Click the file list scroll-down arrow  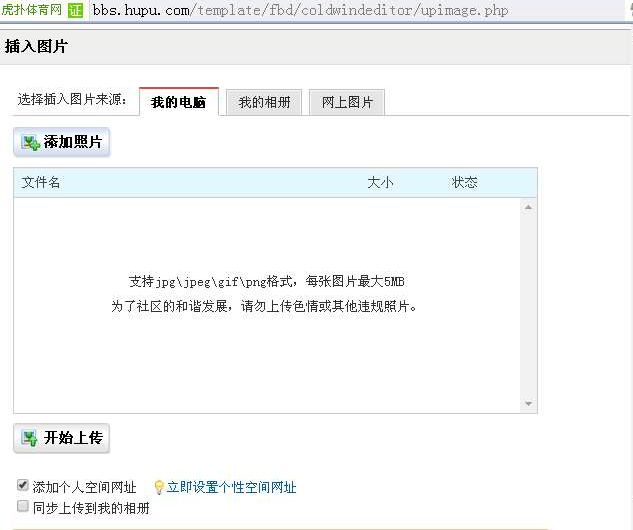tap(528, 404)
